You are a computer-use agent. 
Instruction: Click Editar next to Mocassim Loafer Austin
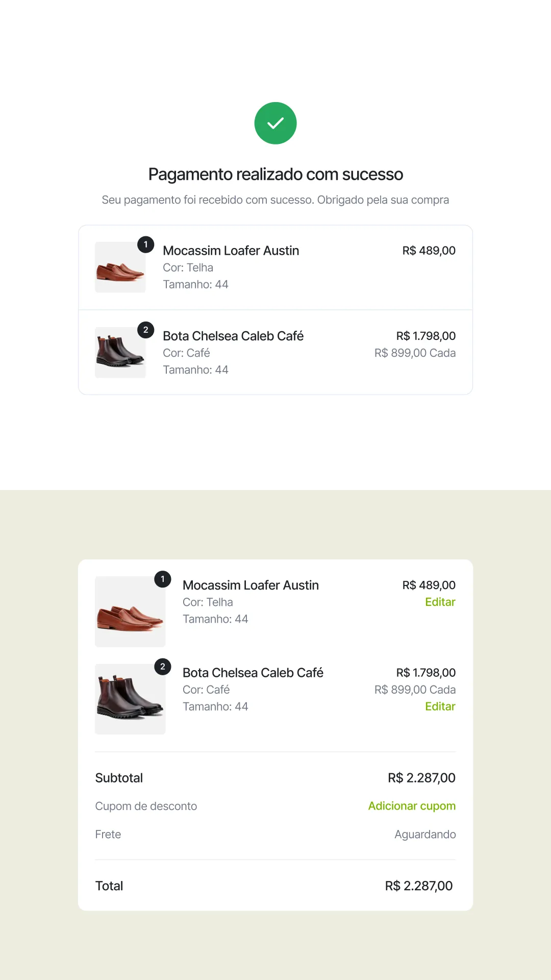440,602
